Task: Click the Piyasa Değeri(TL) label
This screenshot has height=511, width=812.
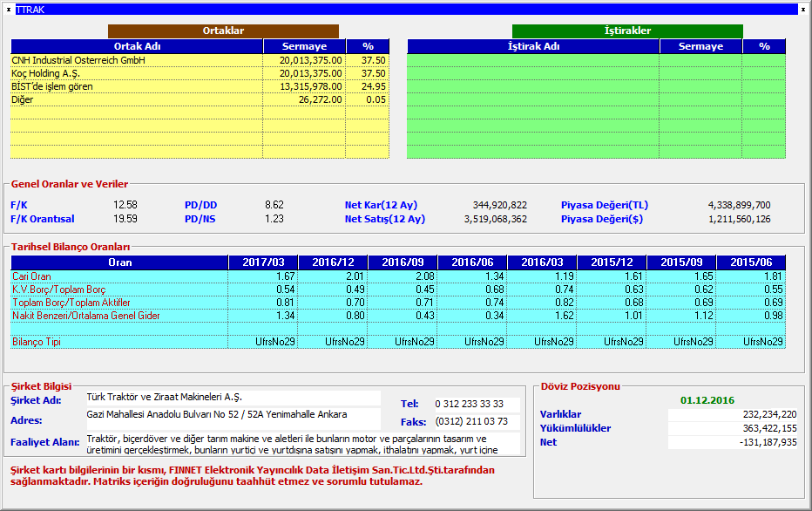Action: (x=605, y=205)
